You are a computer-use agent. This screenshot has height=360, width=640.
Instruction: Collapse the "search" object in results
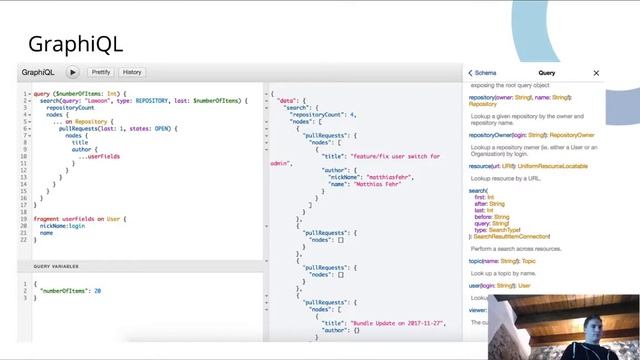point(267,108)
